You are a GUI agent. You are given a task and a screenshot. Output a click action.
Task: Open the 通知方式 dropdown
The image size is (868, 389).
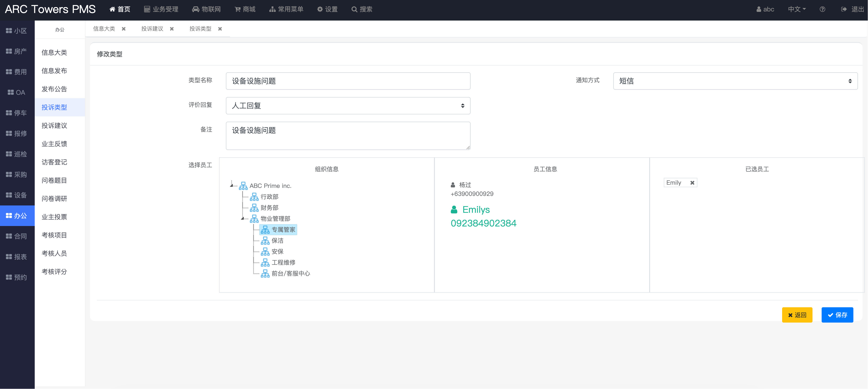(735, 81)
